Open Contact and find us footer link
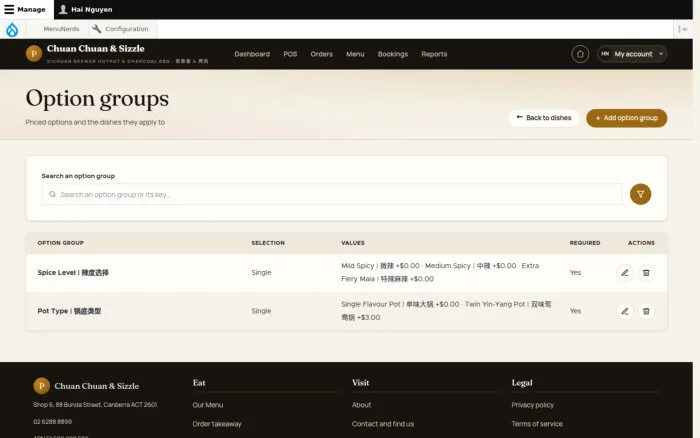 pyautogui.click(x=383, y=424)
